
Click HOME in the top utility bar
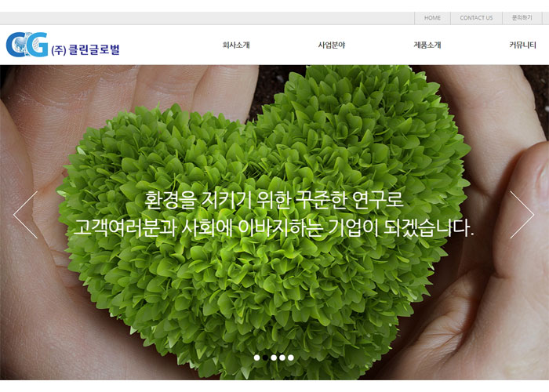click(x=432, y=18)
